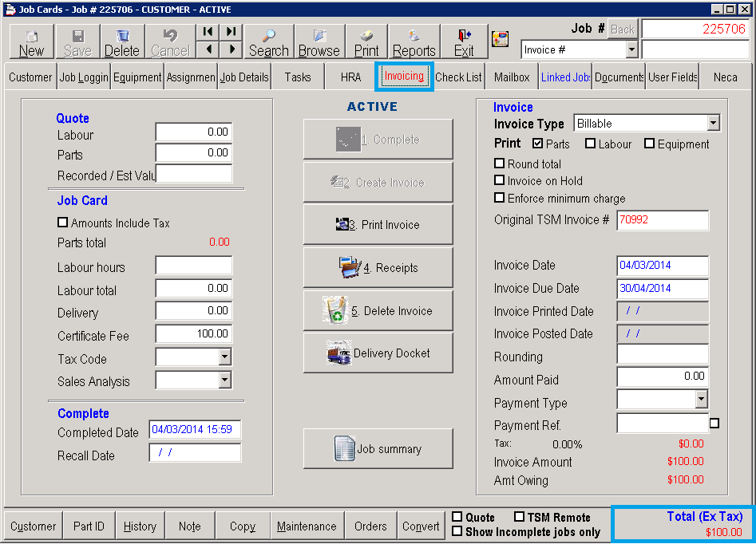Click the Delivery Docket button
The width and height of the screenshot is (756, 544).
[378, 353]
